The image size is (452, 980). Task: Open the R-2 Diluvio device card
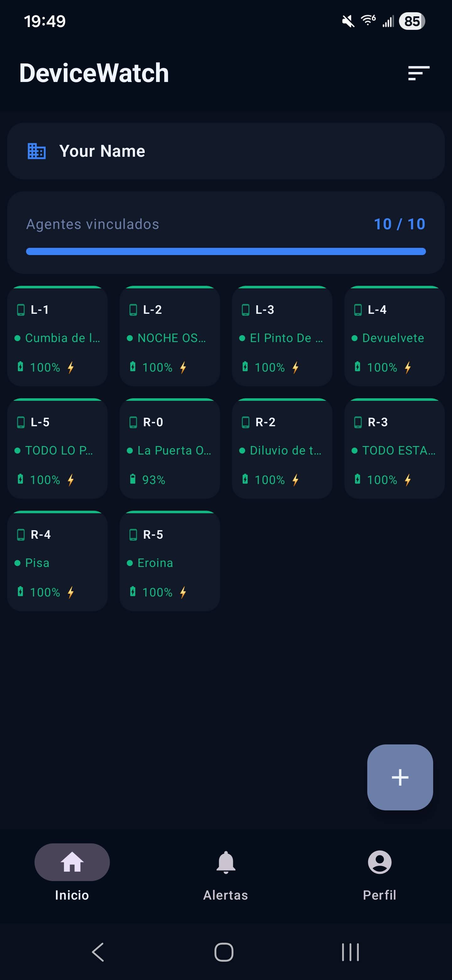282,449
